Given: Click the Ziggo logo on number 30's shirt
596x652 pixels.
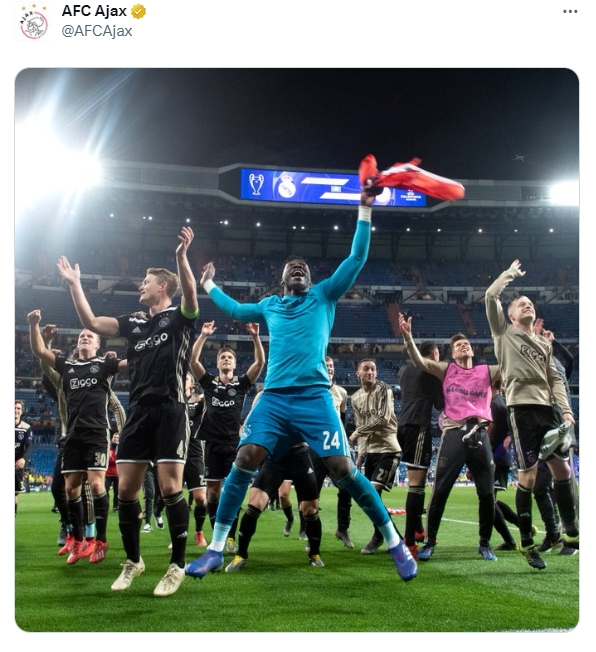Looking at the screenshot, I should (83, 383).
